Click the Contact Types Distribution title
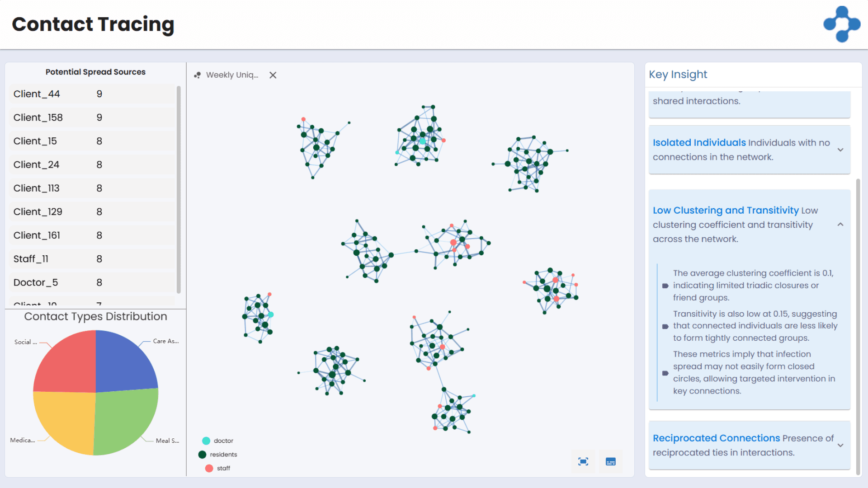The image size is (868, 488). pos(95,316)
